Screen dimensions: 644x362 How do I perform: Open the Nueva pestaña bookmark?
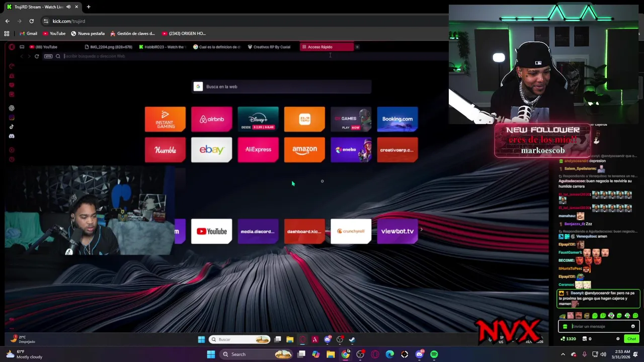click(88, 34)
